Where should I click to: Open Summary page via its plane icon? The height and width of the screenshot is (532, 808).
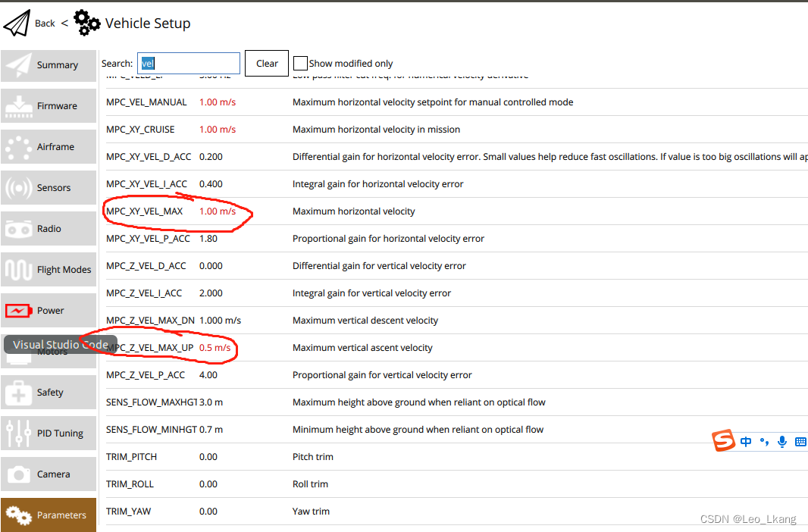[18, 65]
